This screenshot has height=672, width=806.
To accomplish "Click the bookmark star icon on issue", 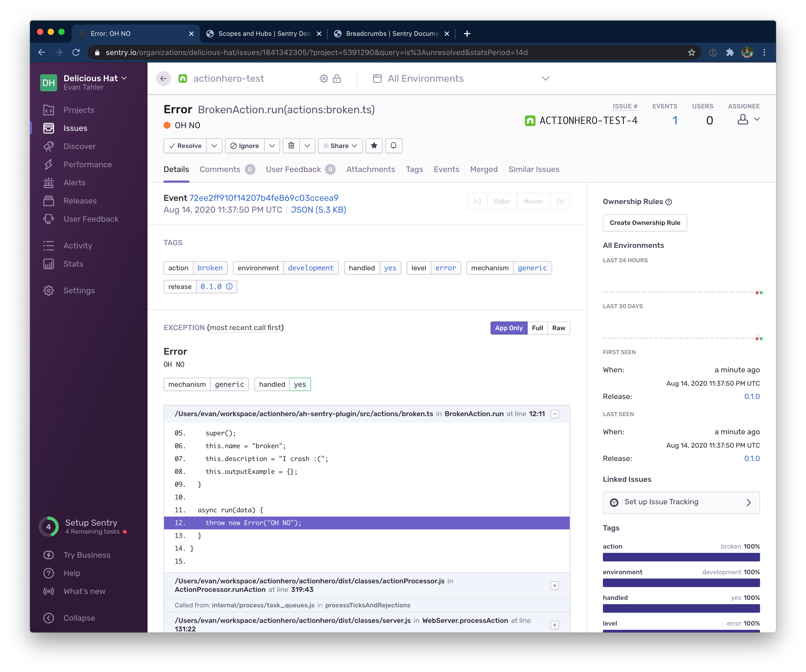I will [x=374, y=146].
